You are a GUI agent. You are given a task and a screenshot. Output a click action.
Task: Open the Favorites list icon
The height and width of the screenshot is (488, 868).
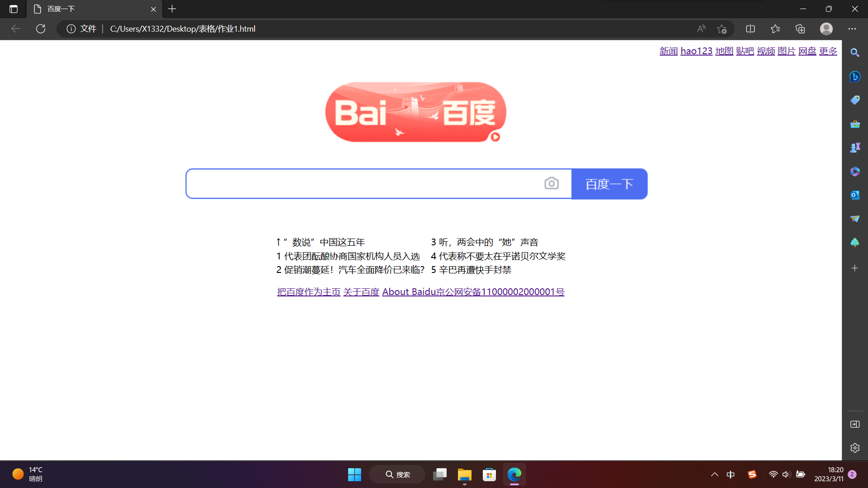tap(775, 29)
